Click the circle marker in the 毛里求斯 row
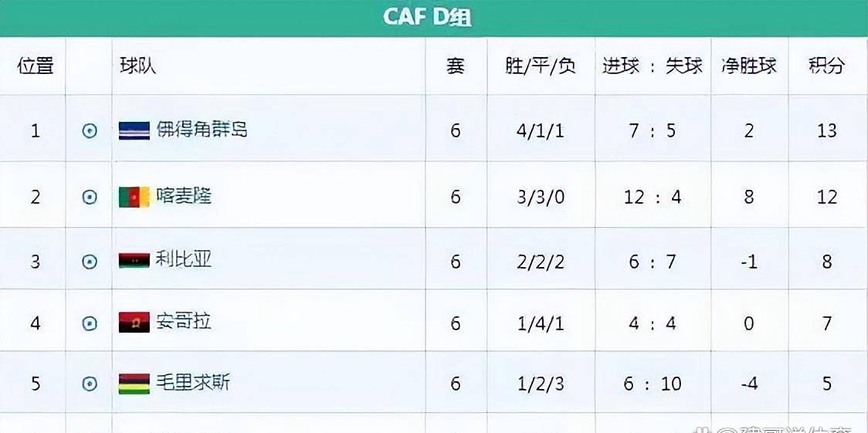Image resolution: width=868 pixels, height=433 pixels. pos(89,384)
